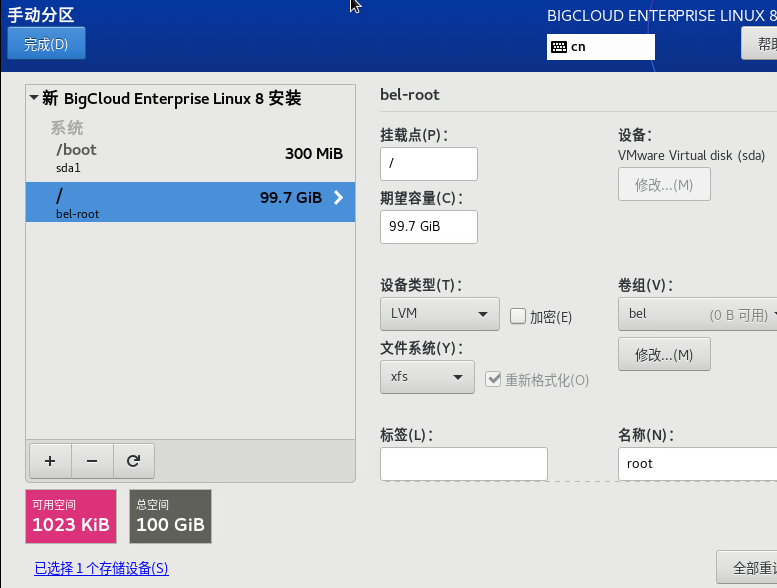The image size is (777, 588).
Task: Click the keyboard layout icon next to cn
Action: (559, 47)
